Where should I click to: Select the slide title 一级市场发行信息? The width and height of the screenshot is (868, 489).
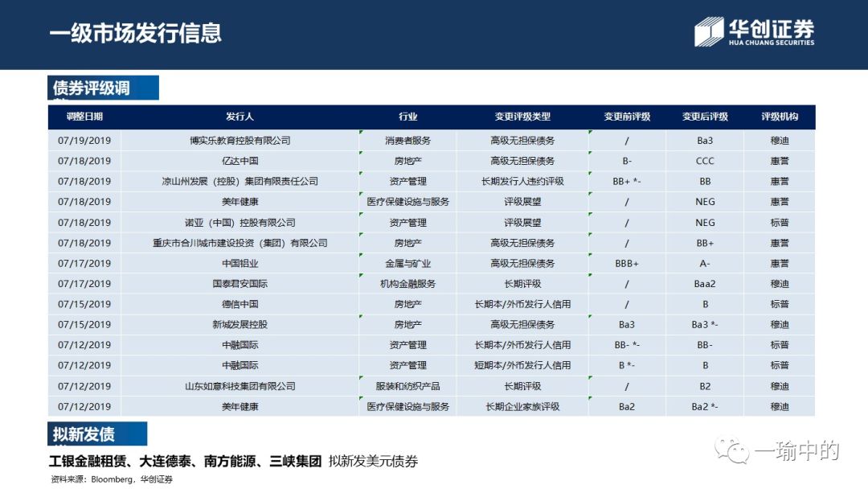point(136,33)
